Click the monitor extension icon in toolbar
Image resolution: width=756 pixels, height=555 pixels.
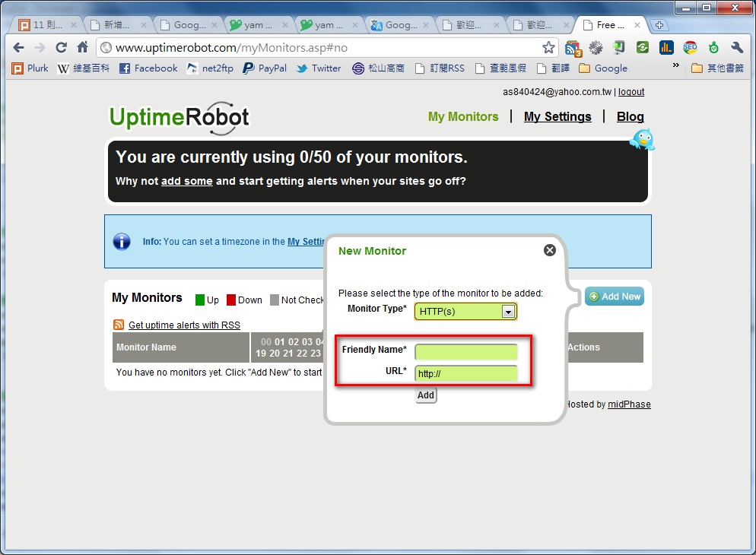pos(618,47)
